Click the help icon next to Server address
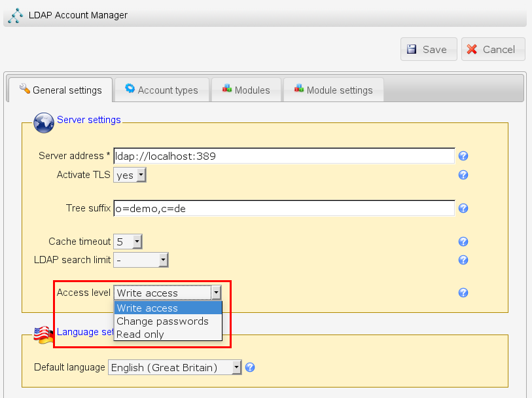 click(463, 156)
